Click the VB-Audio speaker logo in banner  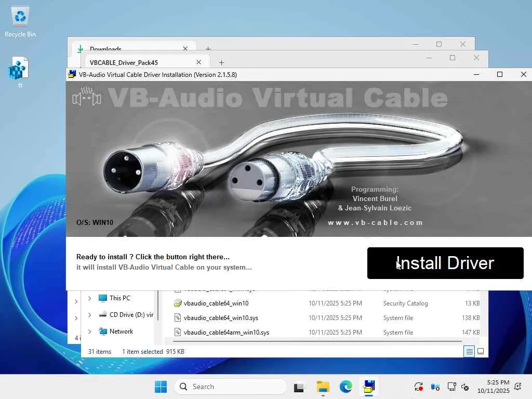click(x=87, y=97)
